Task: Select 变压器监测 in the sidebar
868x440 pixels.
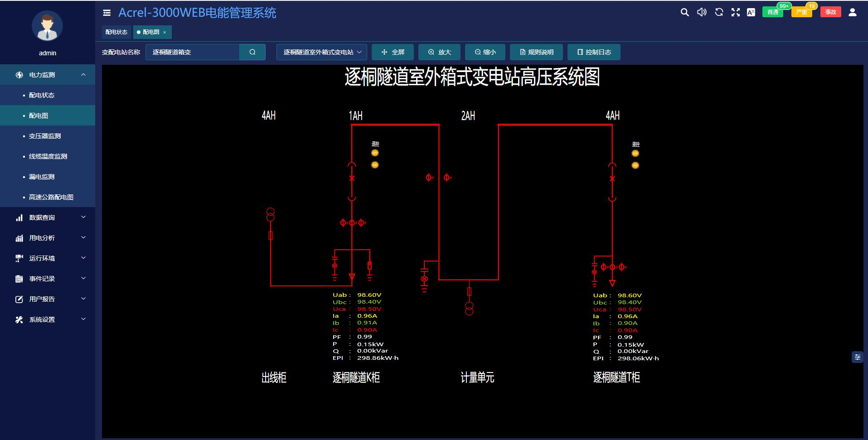Action: click(x=45, y=136)
